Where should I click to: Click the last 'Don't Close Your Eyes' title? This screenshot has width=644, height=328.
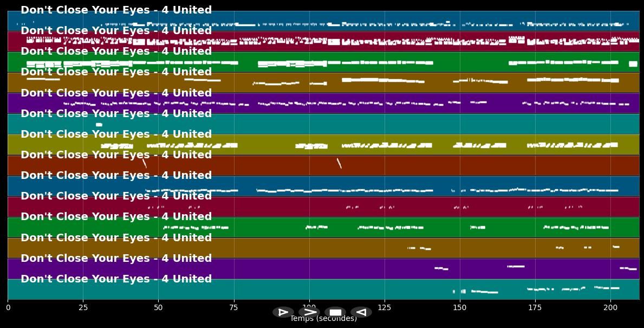[116, 279]
